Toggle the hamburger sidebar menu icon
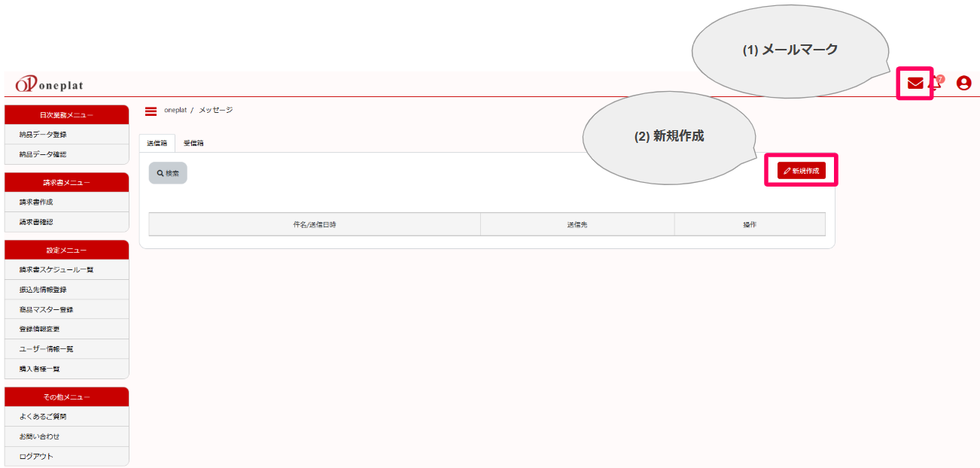 click(x=151, y=111)
